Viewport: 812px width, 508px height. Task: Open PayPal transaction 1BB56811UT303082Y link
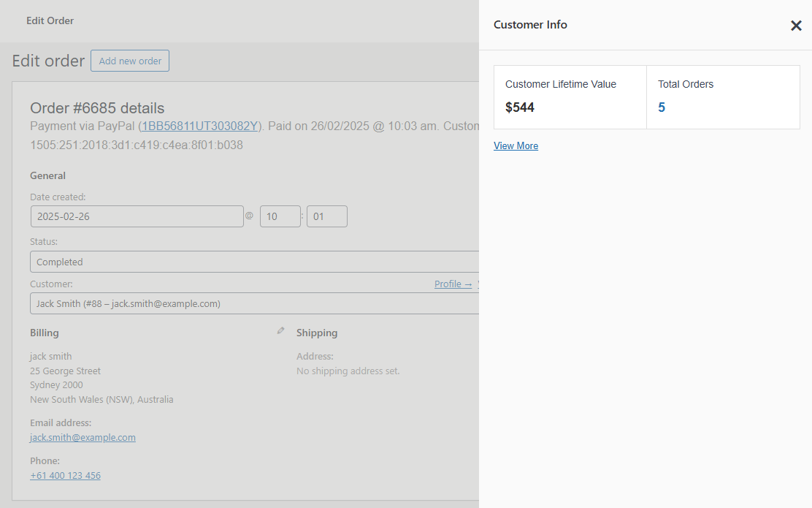[200, 126]
